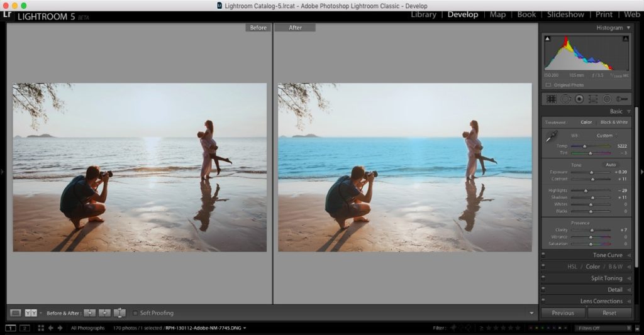Viewport: 644px width, 335px height.
Task: Toggle the Split Toning panel switch
Action: [543, 278]
